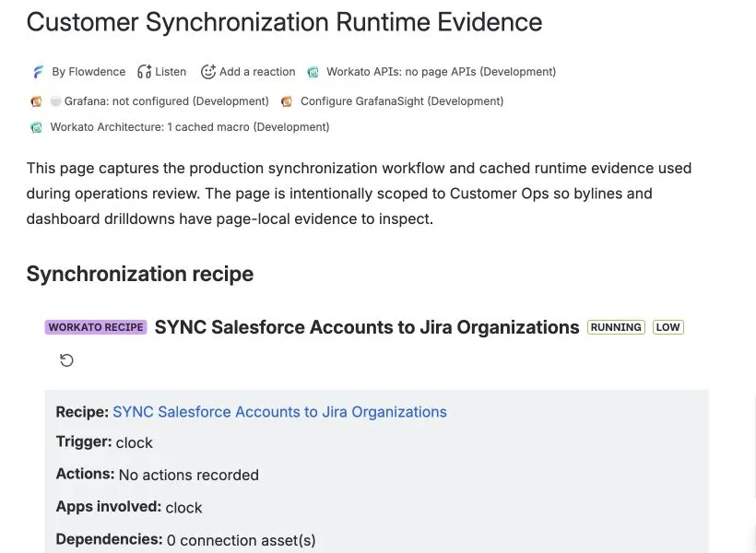Click the Customer Synchronization Runtime Evidence title
Screen dimensions: 756x553
coord(285,22)
